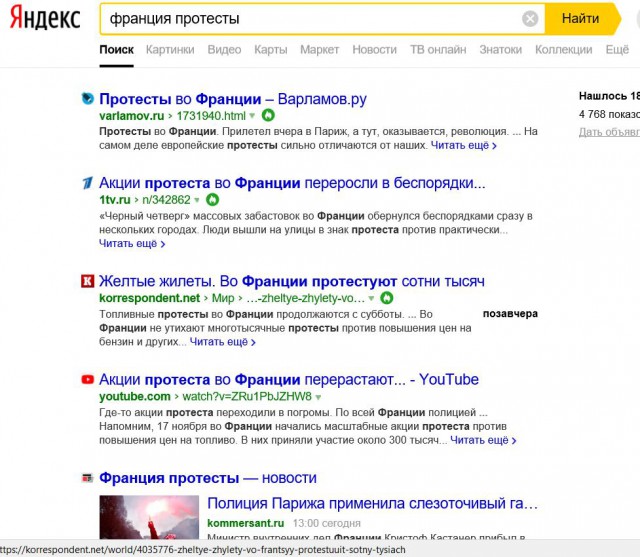Switch to the Видео tab
The height and width of the screenshot is (557, 640).
224,49
